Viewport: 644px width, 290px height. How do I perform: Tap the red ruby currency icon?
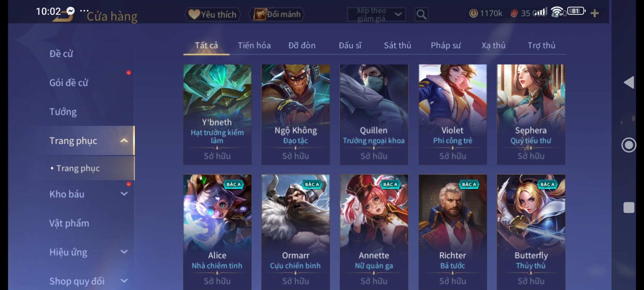(514, 13)
